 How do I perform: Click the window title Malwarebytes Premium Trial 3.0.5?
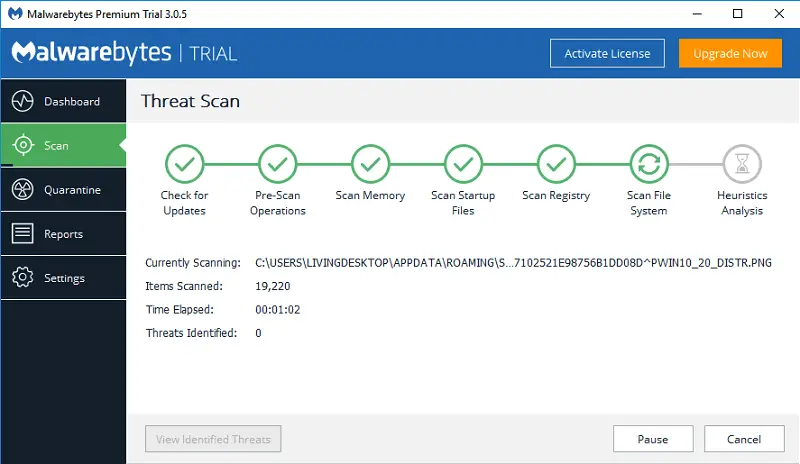point(107,14)
